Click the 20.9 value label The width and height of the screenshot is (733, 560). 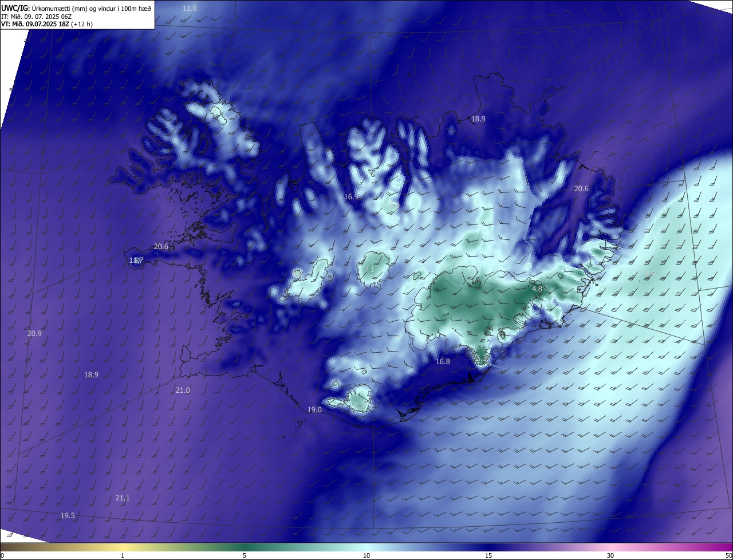coord(34,333)
